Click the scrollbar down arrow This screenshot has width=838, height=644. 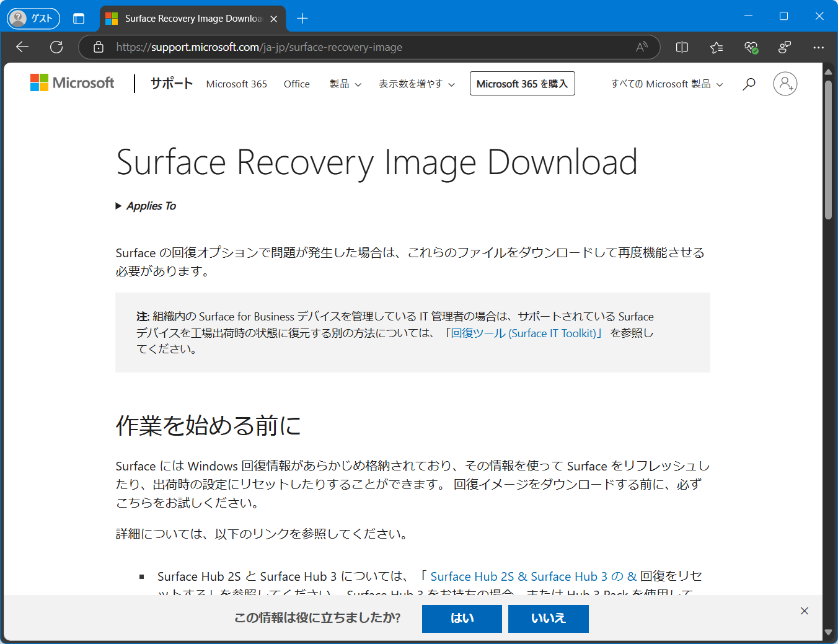coord(828,632)
